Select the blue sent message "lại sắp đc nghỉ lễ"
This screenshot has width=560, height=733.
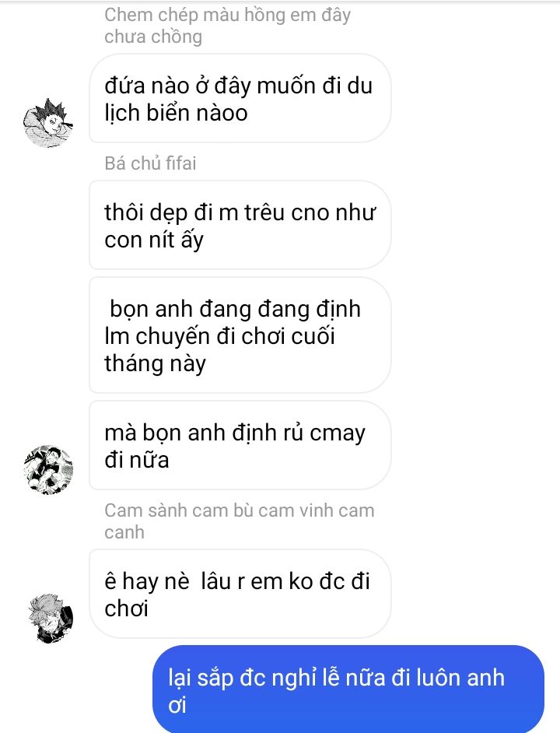348,689
